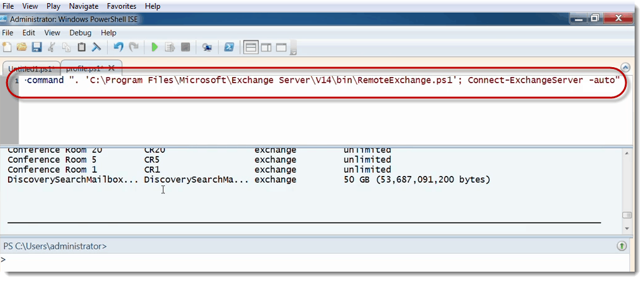
Task: Open the ISE View menu
Action: (x=52, y=33)
